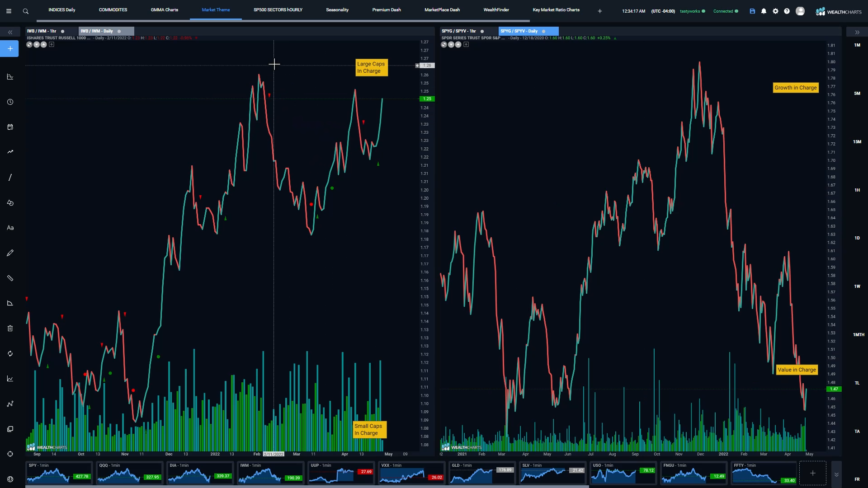
Task: Toggle the SPYG / SPYV - 1hr tab dot
Action: (482, 31)
